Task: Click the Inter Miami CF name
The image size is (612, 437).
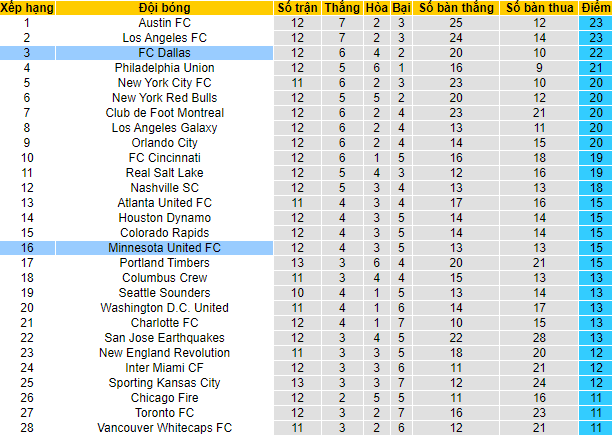Action: (164, 367)
